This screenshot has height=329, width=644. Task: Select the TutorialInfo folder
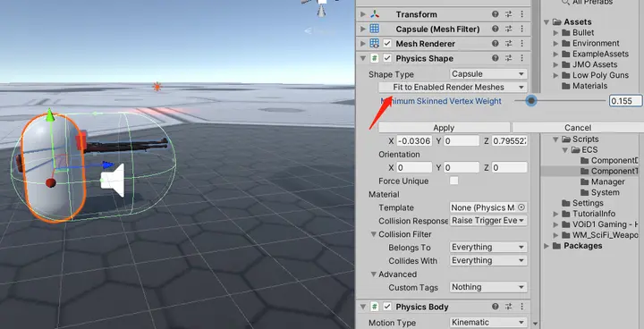[594, 214]
